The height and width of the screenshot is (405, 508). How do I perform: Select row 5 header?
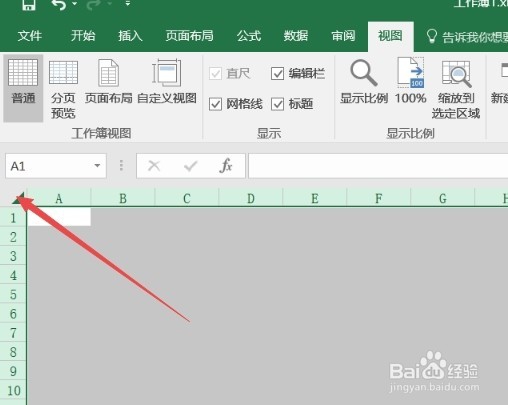[13, 294]
